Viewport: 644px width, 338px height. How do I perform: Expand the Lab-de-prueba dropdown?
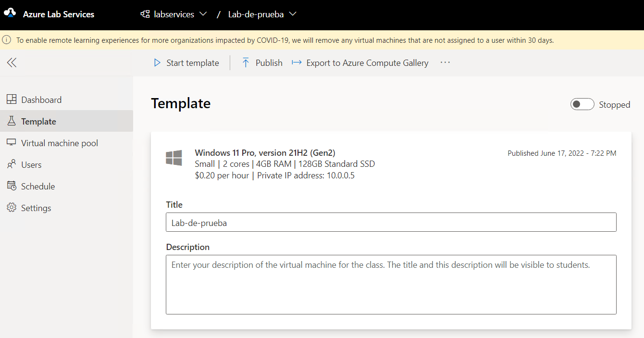pyautogui.click(x=292, y=14)
